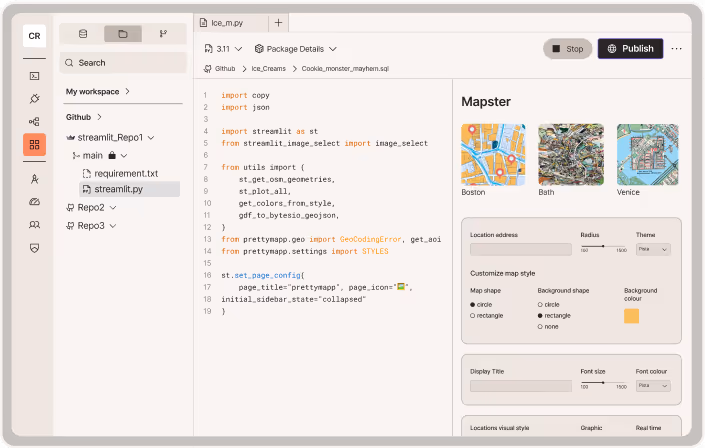Click Cookie_monster_mayhem.sql breadcrumb

(x=345, y=68)
